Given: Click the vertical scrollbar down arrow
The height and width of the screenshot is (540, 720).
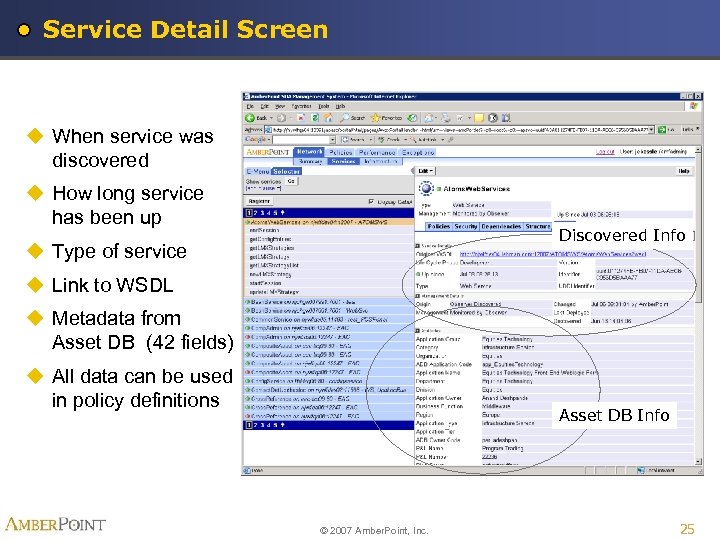Looking at the screenshot, I should pyautogui.click(x=698, y=461).
